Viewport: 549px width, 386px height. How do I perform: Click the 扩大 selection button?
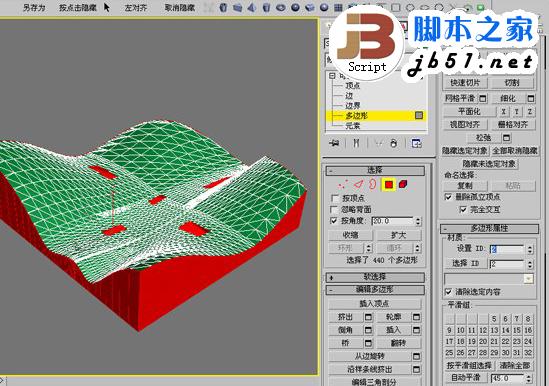398,235
